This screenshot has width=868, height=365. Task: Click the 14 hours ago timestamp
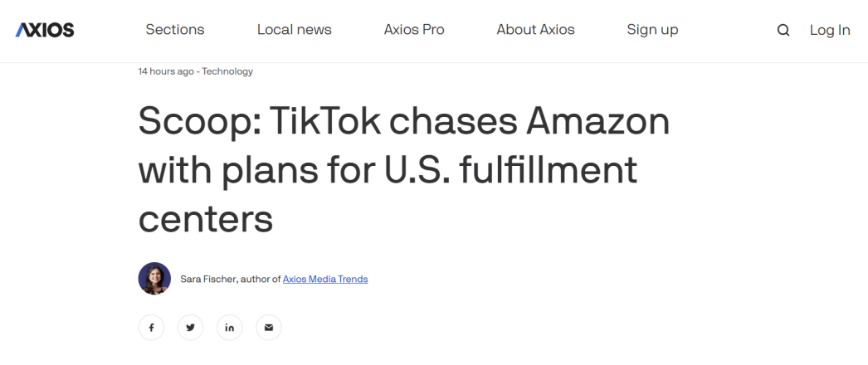(165, 71)
